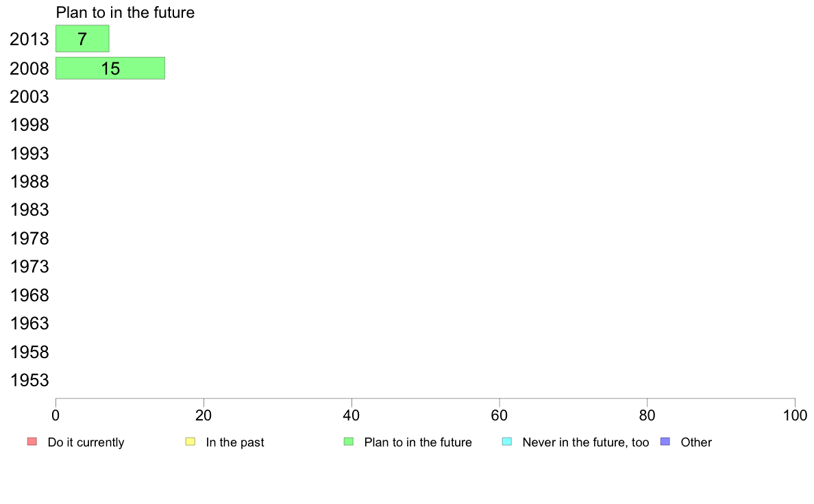Viewport: 814px width, 504px height.
Task: Click the Never in the future, too label
Action: (586, 442)
